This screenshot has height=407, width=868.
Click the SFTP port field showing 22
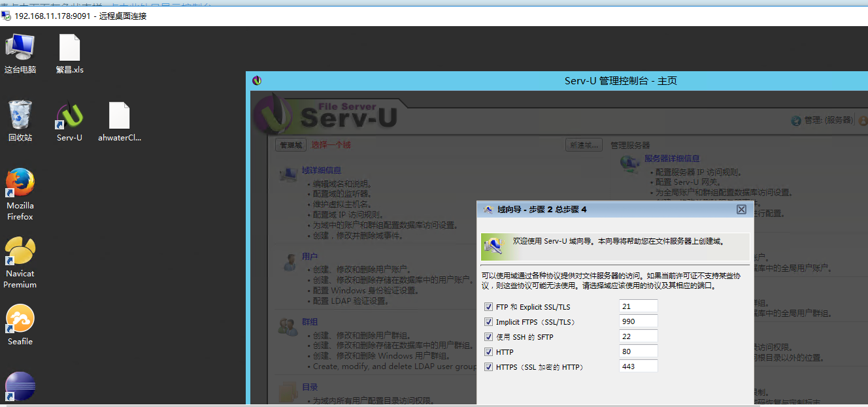[x=639, y=336]
